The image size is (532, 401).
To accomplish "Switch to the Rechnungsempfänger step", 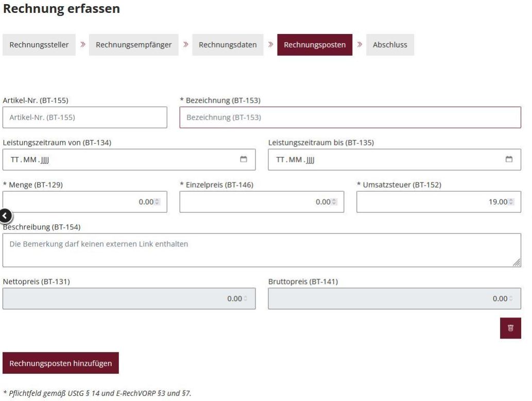I will coord(133,45).
